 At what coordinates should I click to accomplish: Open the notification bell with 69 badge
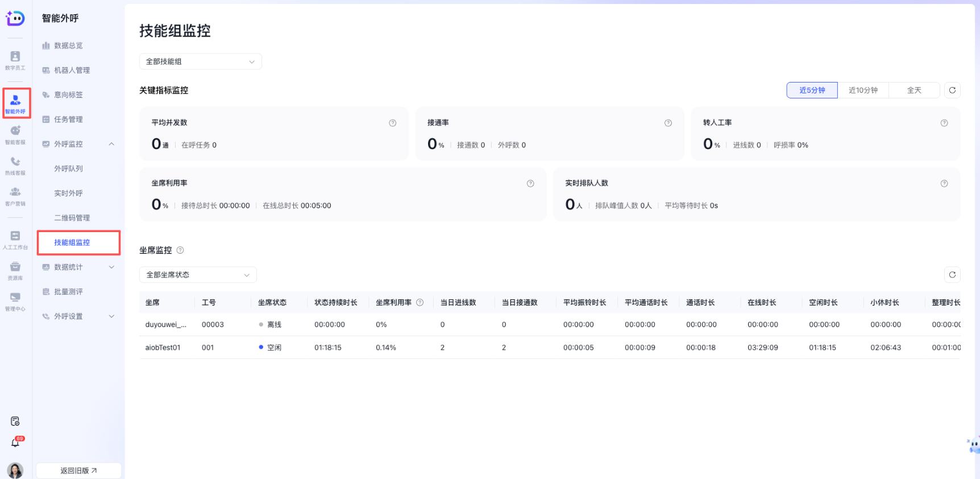(x=15, y=443)
